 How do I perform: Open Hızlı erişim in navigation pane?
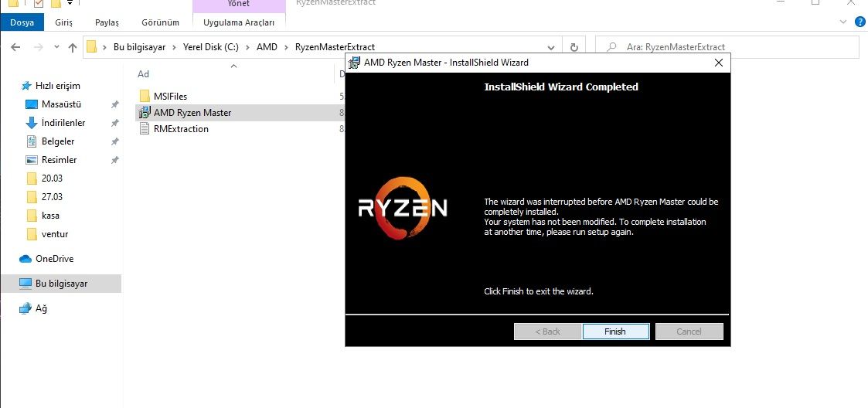click(x=57, y=86)
